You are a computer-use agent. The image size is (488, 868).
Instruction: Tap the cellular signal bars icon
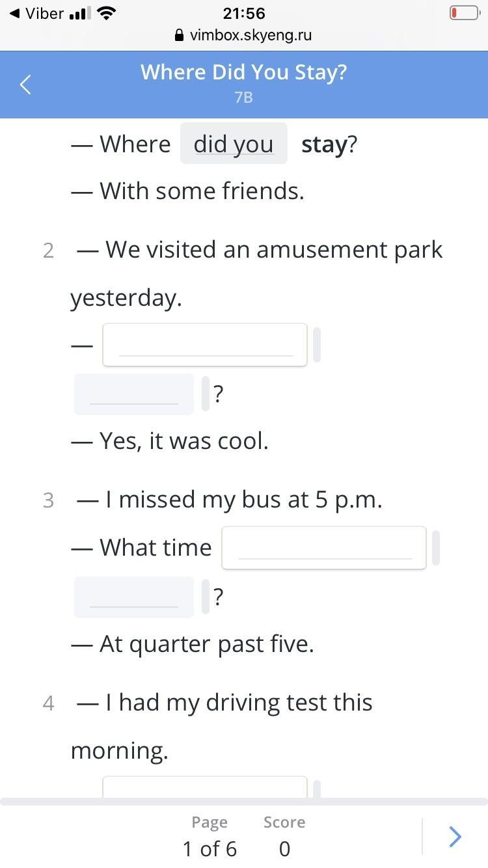80,13
